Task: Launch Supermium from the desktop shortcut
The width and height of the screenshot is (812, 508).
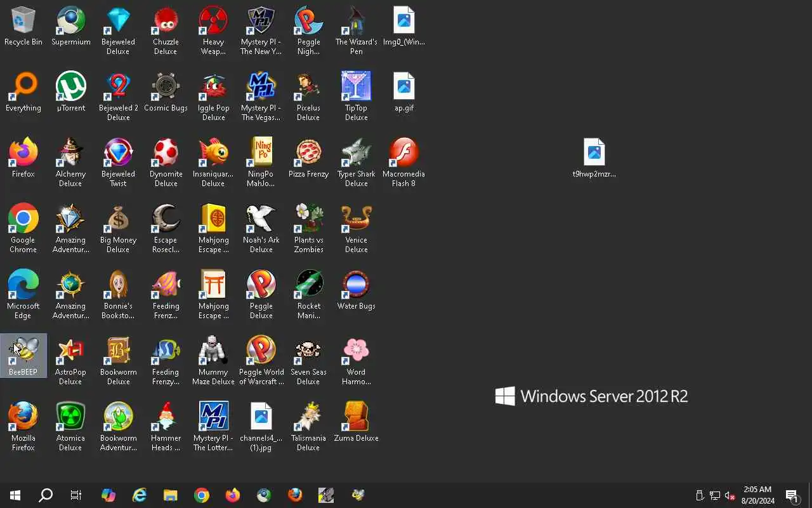Action: click(x=70, y=27)
